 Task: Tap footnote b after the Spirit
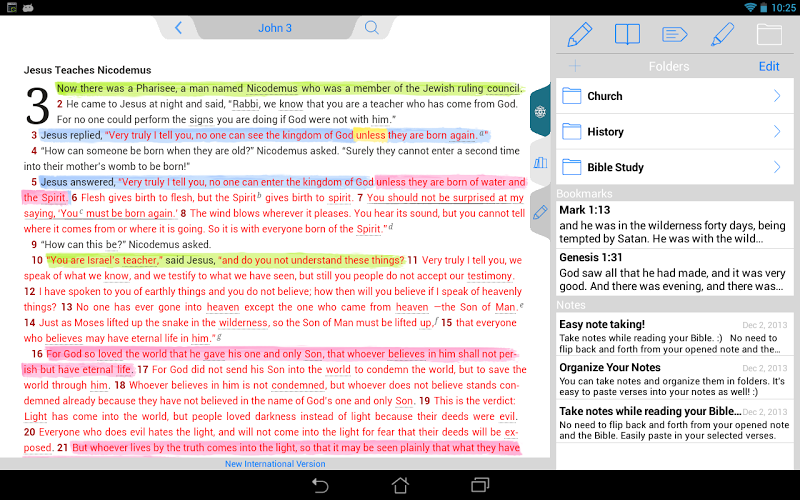click(259, 195)
